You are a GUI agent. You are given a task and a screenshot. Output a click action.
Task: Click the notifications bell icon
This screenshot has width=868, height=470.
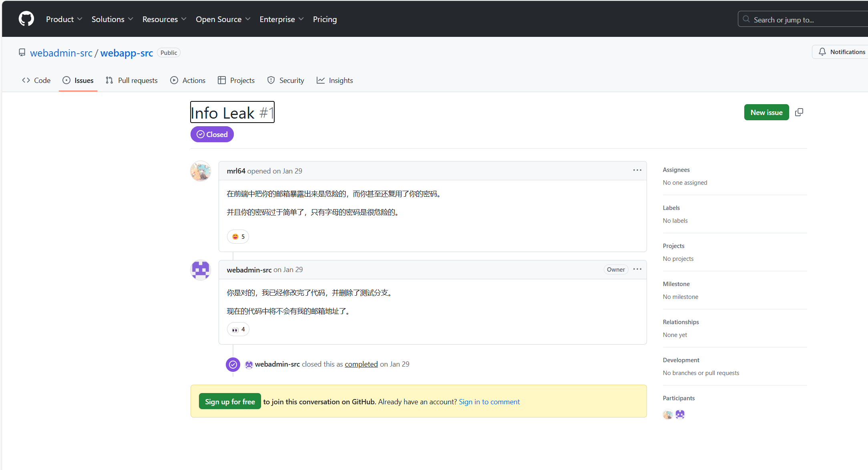click(822, 52)
